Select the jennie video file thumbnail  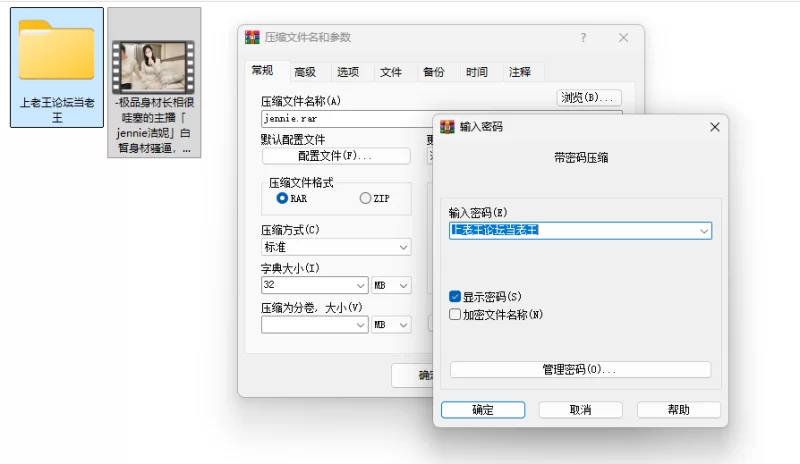pyautogui.click(x=154, y=66)
